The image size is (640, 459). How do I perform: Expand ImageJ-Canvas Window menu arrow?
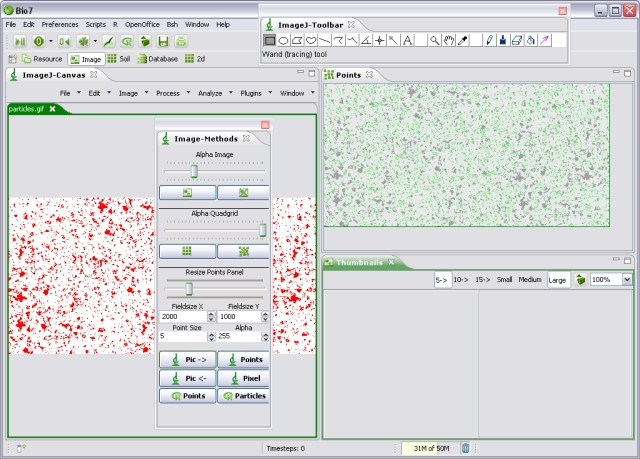313,93
